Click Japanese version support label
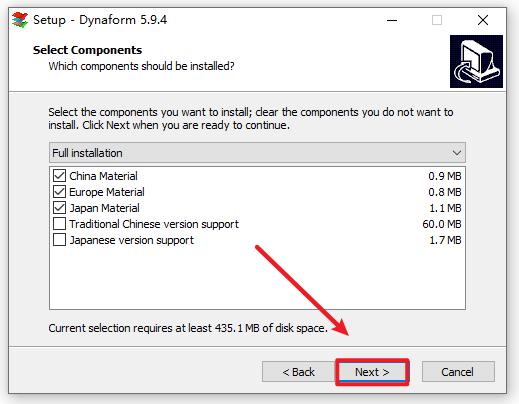The image size is (519, 404). tap(131, 240)
